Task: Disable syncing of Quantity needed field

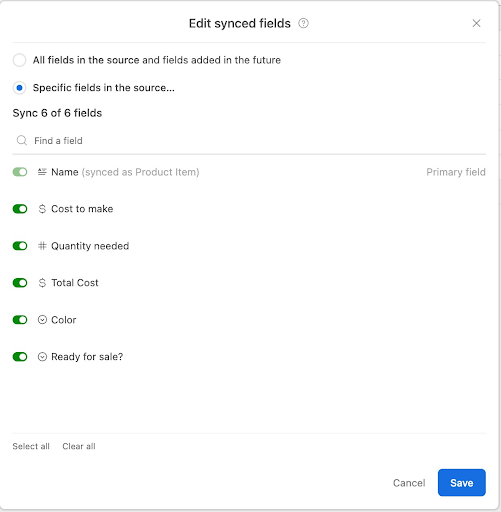Action: coord(20,246)
